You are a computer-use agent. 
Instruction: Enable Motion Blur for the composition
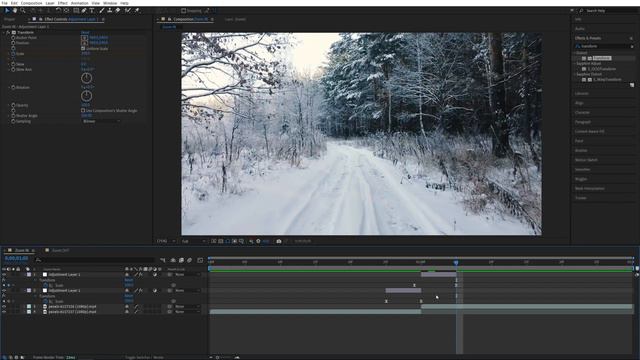[x=189, y=260]
